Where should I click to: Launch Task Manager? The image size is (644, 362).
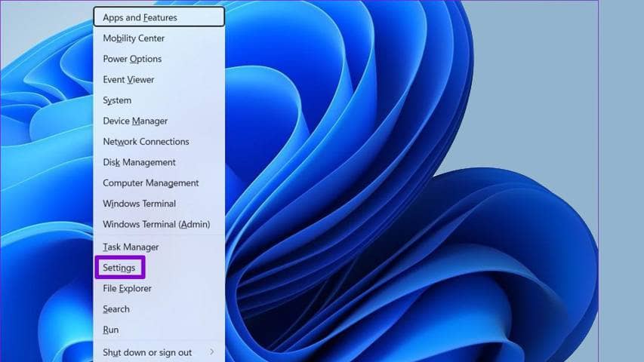coord(159,247)
